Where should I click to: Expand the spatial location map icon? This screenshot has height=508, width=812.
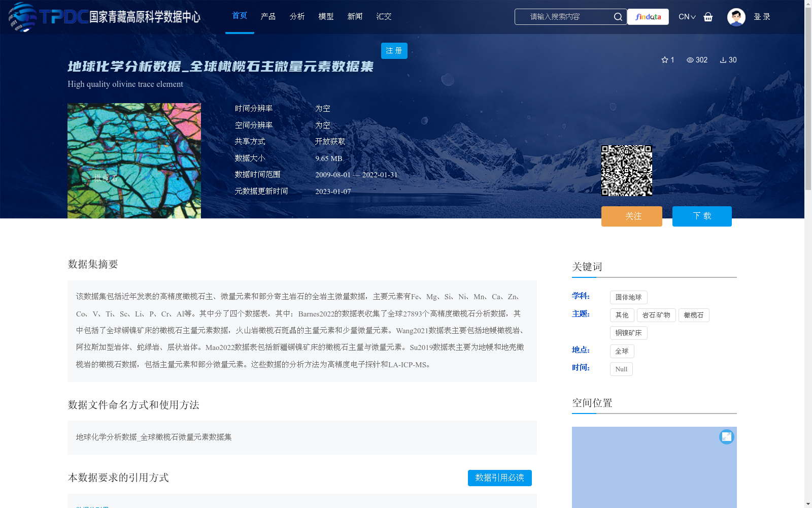pyautogui.click(x=727, y=437)
